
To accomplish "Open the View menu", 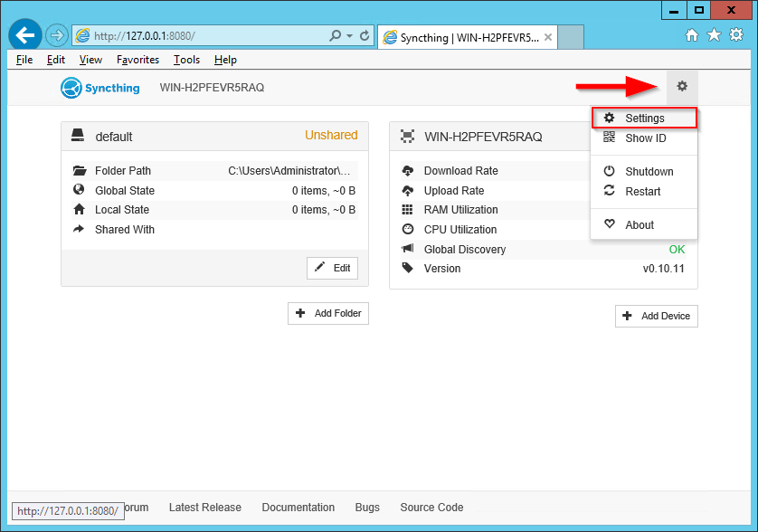I will point(90,60).
